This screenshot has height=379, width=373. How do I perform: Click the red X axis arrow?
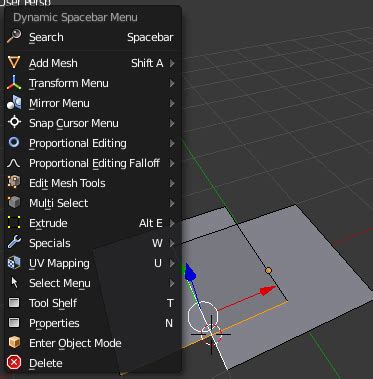[x=268, y=291]
